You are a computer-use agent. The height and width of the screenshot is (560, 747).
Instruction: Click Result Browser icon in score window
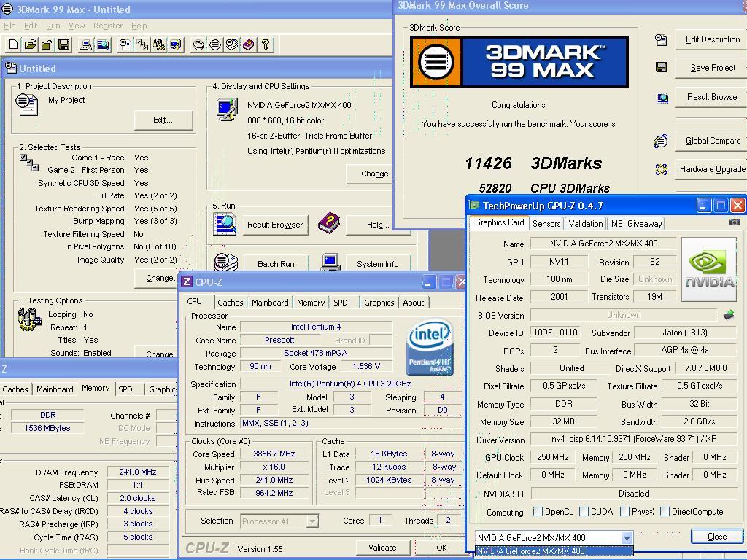(662, 98)
